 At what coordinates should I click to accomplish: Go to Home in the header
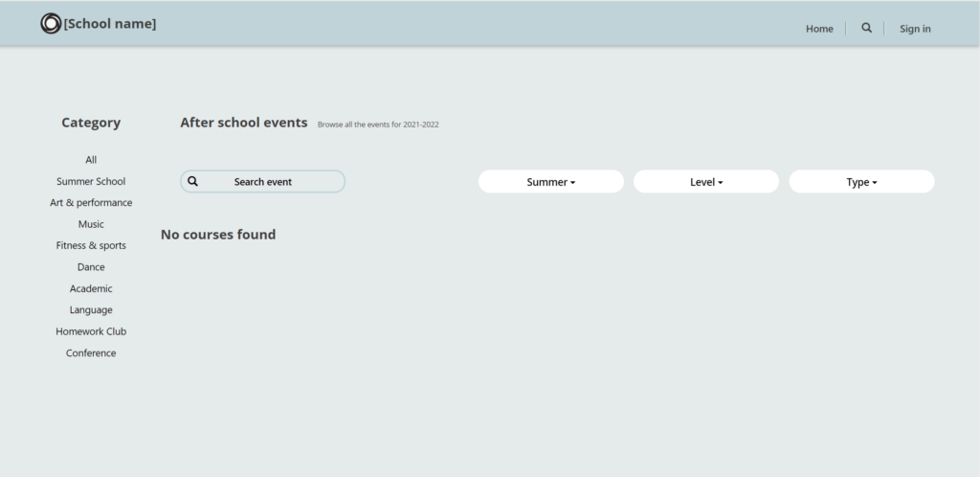pyautogui.click(x=819, y=29)
